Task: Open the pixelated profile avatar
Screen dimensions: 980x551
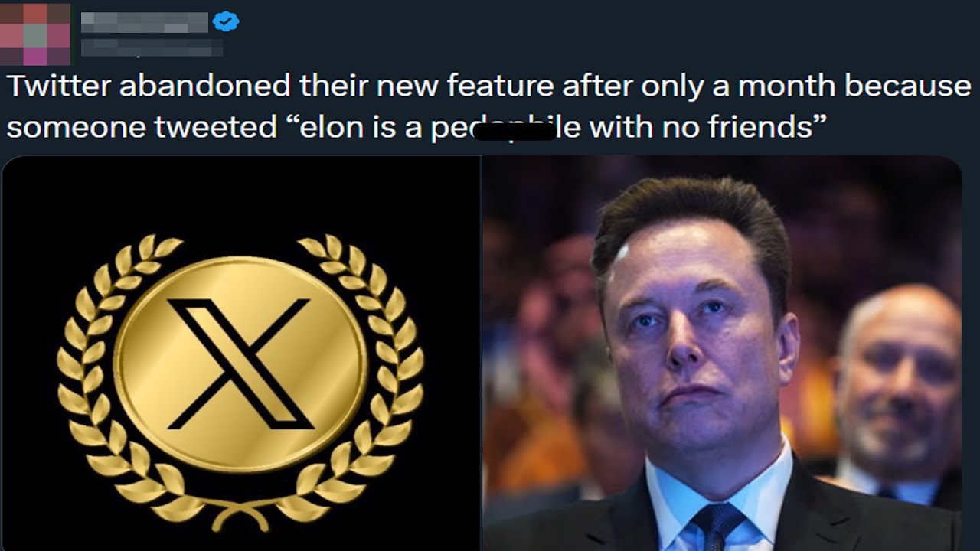Action: coord(35,34)
